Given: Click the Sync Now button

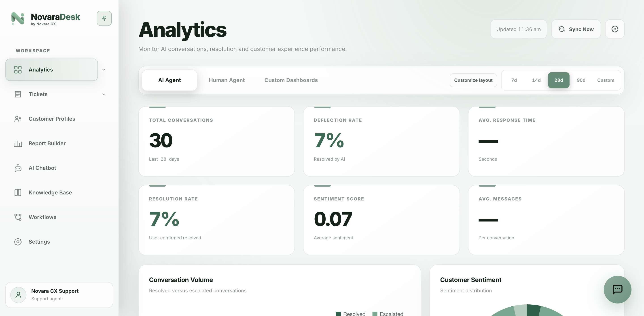Looking at the screenshot, I should click(x=576, y=29).
